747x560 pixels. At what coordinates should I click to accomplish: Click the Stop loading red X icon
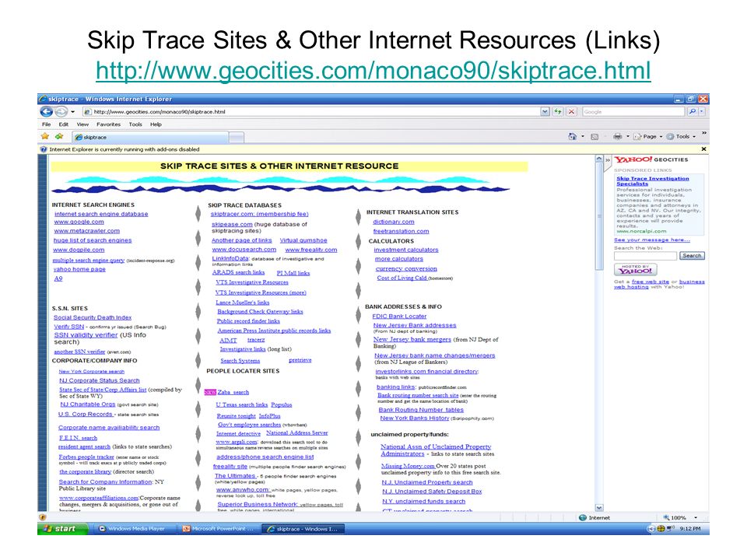572,111
